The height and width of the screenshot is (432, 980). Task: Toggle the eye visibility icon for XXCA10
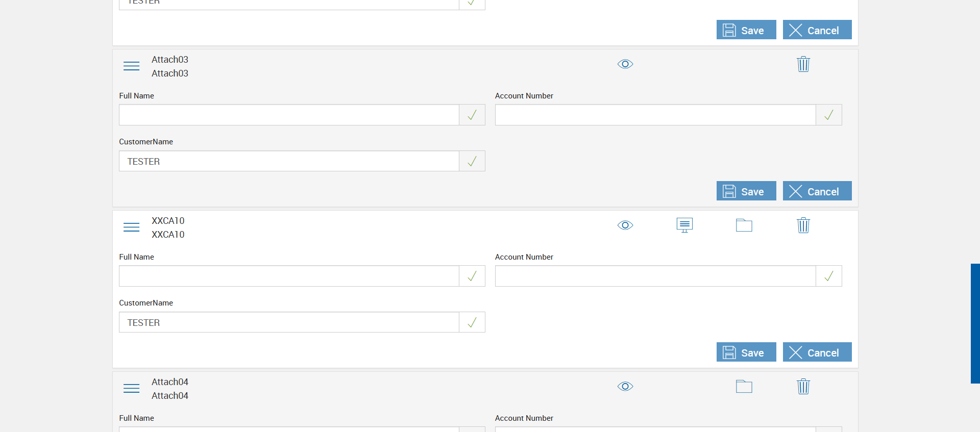(x=625, y=225)
